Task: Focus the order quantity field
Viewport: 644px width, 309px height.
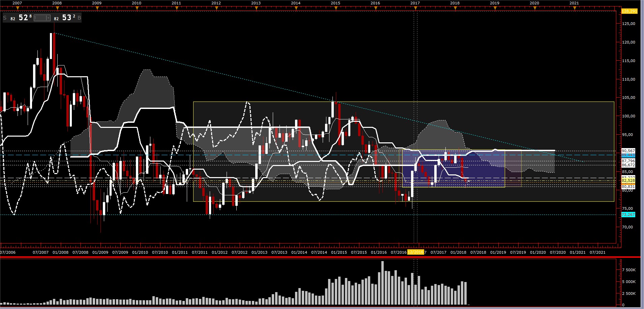Action: (x=40, y=18)
